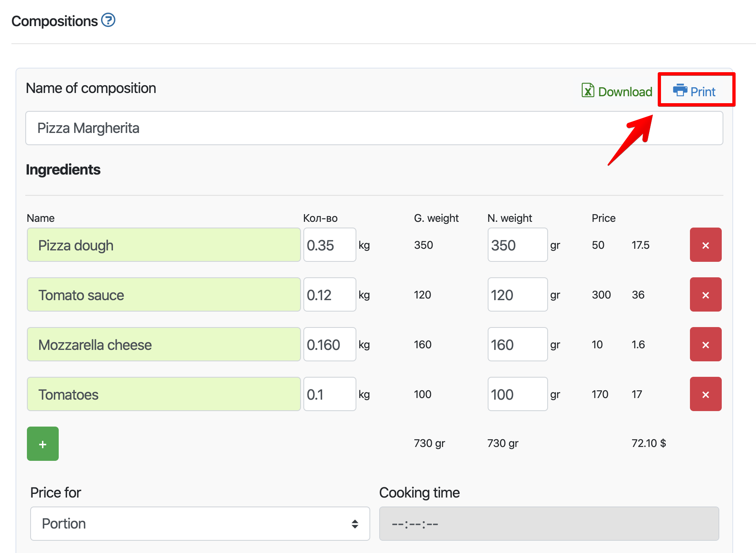Delete the Tomato sauce ingredient row
The image size is (756, 553).
pyautogui.click(x=705, y=295)
